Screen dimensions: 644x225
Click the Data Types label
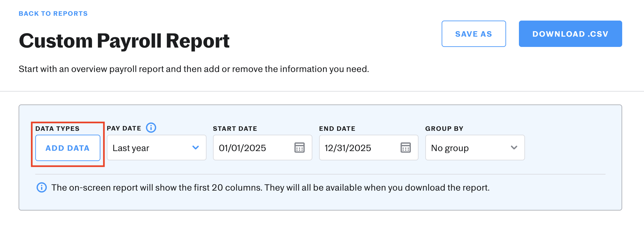57,129
